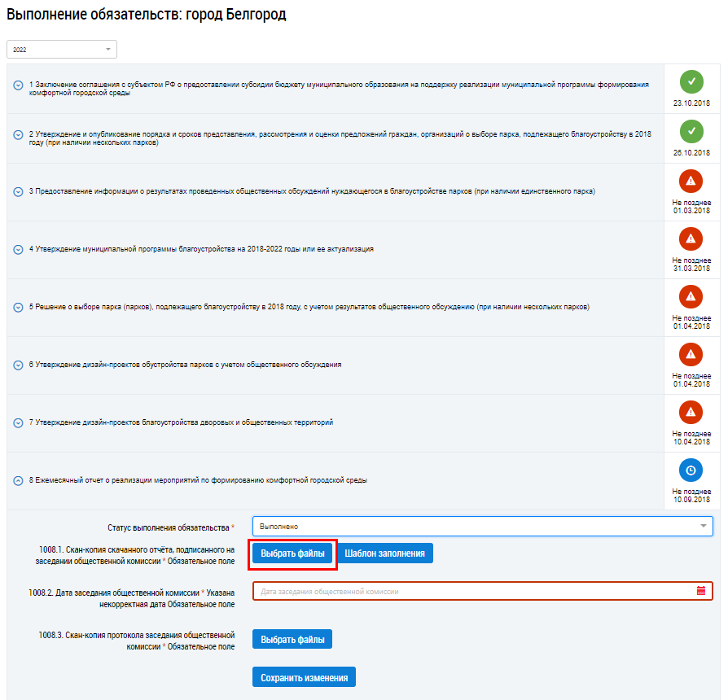Select obligation 6 title on park design projects
This screenshot has width=728, height=700.
click(x=185, y=365)
